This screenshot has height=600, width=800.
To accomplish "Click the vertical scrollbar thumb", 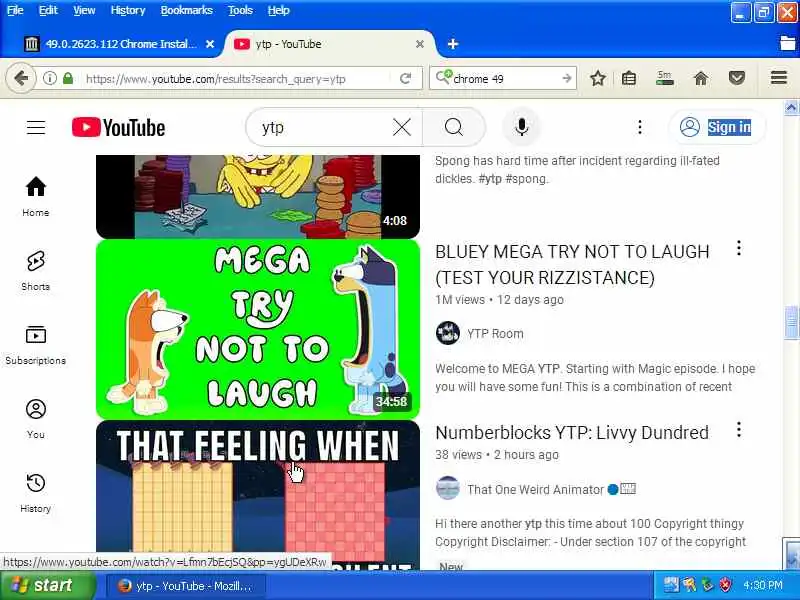I will point(791,322).
